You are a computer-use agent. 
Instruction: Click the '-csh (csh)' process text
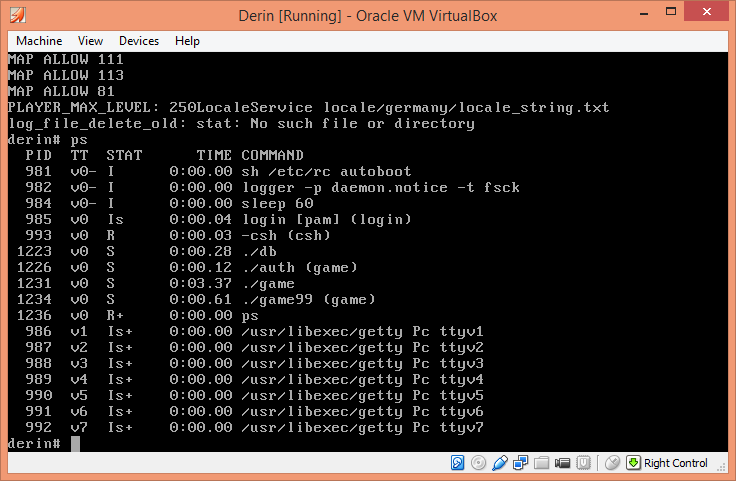[x=286, y=235]
